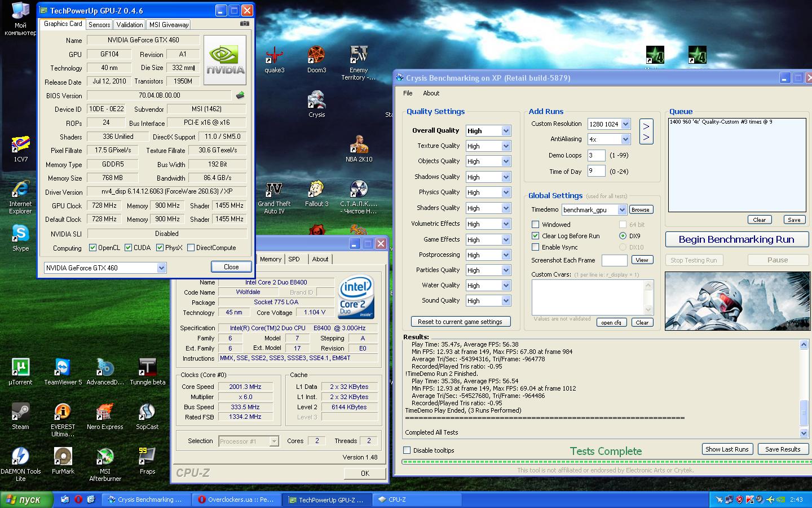
Task: Expand the Timedemo dropdown
Action: 622,209
